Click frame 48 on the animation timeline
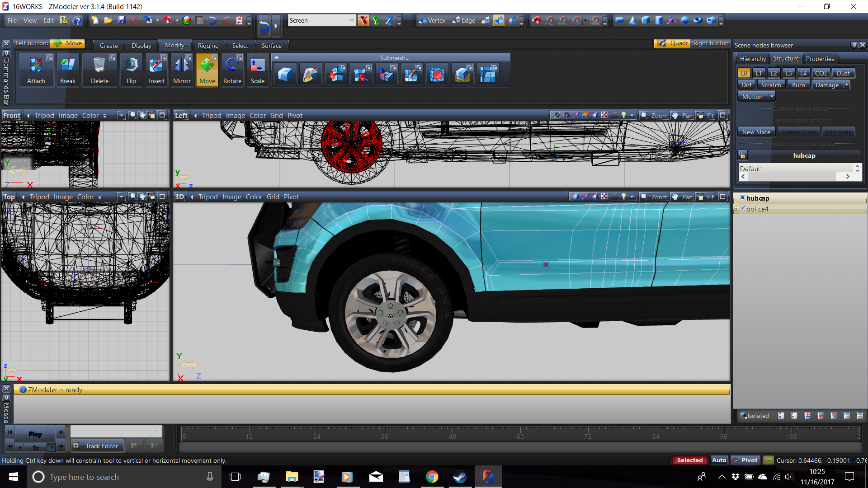The width and height of the screenshot is (868, 488). tap(453, 434)
